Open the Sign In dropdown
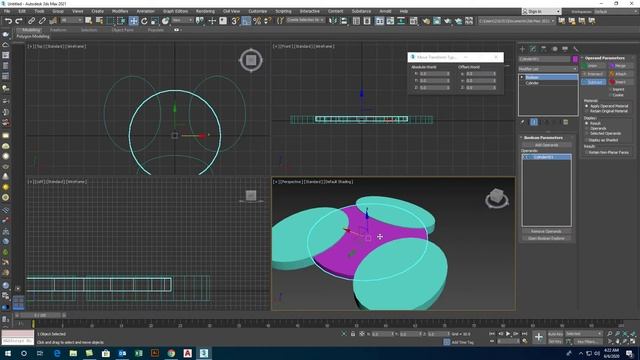The width and height of the screenshot is (640, 360). point(541,11)
